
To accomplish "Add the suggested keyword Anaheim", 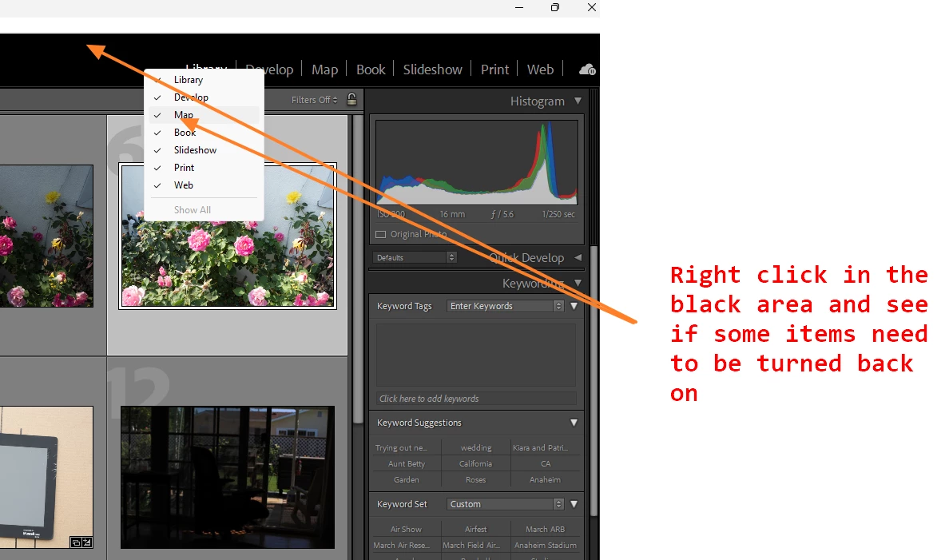I will [x=546, y=479].
